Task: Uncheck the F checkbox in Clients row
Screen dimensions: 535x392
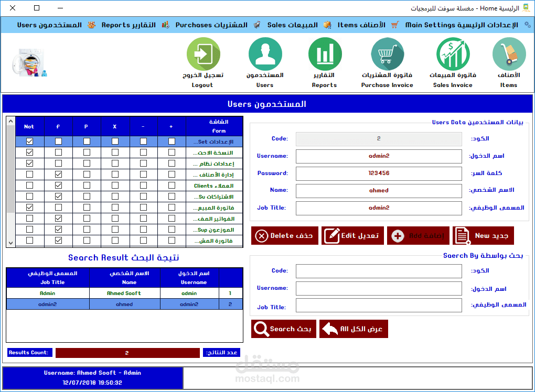Action: (x=58, y=185)
